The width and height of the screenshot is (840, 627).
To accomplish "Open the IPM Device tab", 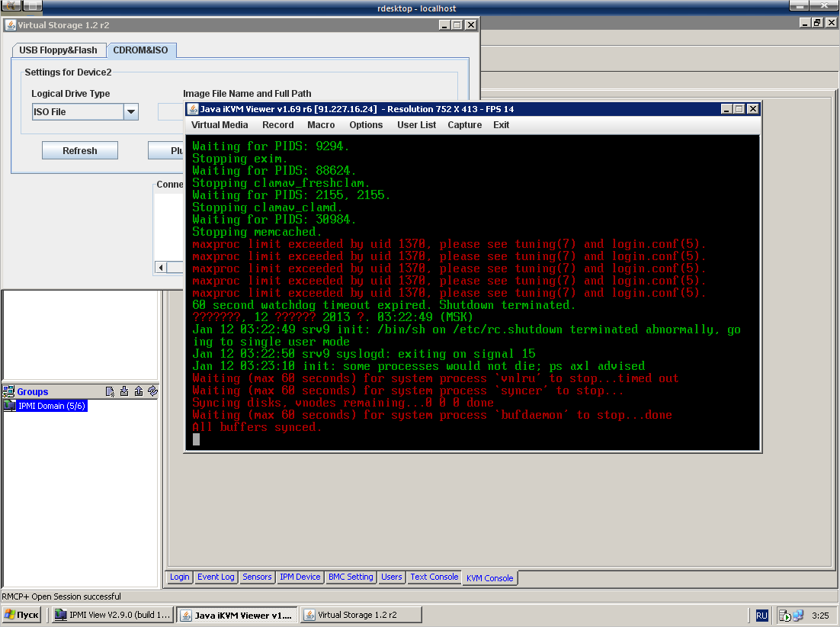I will [300, 577].
